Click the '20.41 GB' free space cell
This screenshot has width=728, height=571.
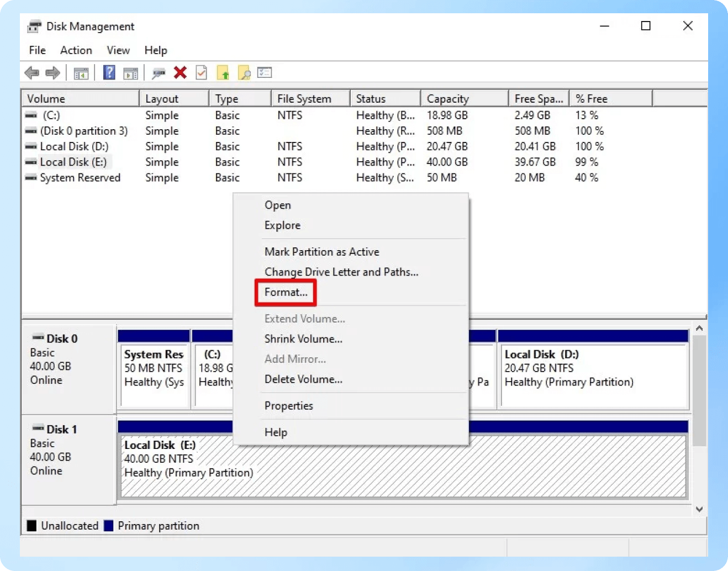(x=535, y=146)
